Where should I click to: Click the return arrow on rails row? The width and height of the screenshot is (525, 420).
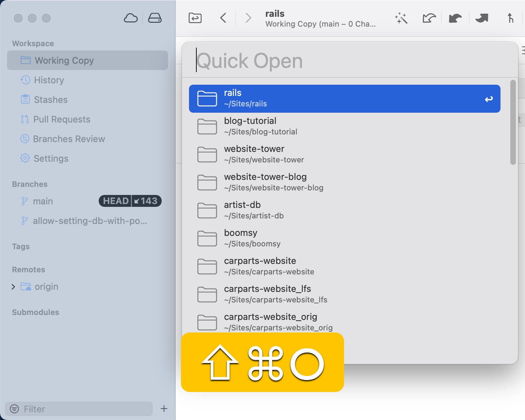(489, 99)
